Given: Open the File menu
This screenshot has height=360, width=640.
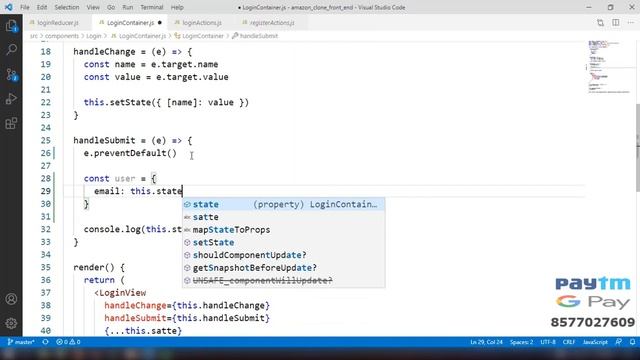Looking at the screenshot, I should click(24, 7).
